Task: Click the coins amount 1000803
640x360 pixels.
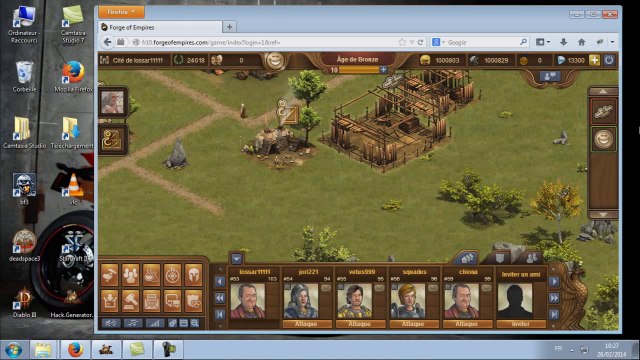Action: coord(447,60)
